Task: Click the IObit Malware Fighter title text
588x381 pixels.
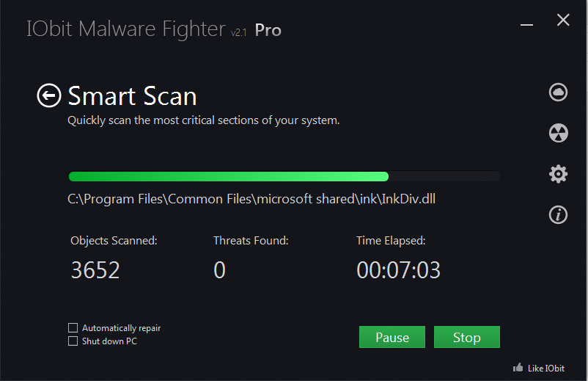Action: [125, 29]
